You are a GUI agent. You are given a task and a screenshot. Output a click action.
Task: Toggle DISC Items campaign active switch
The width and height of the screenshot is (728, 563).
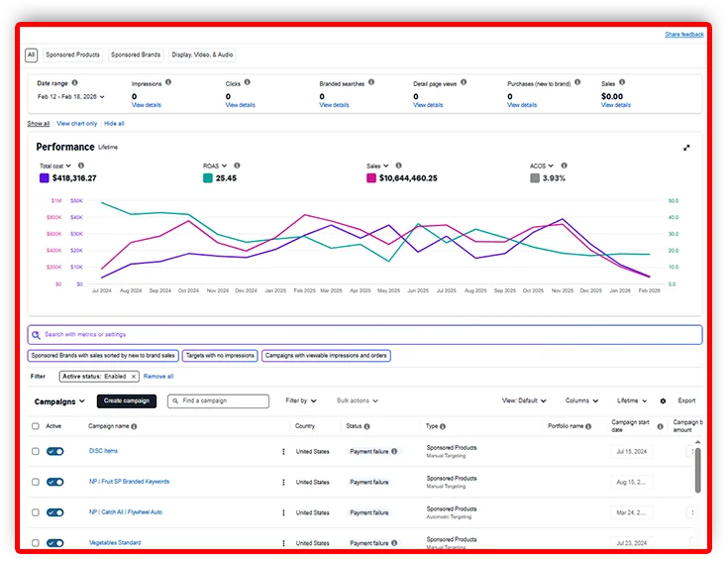click(55, 452)
